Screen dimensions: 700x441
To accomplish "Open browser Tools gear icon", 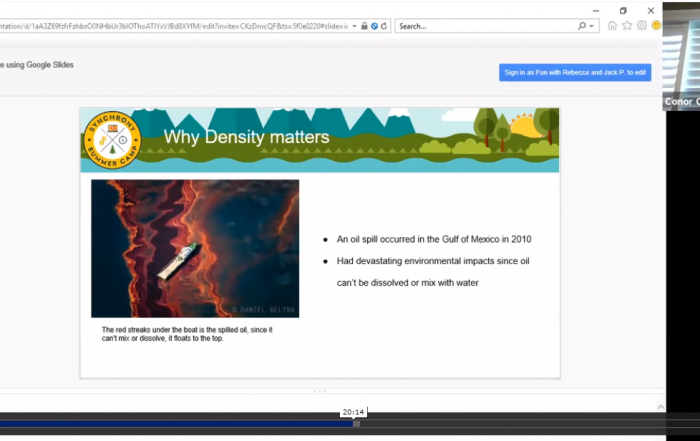I will tap(641, 25).
